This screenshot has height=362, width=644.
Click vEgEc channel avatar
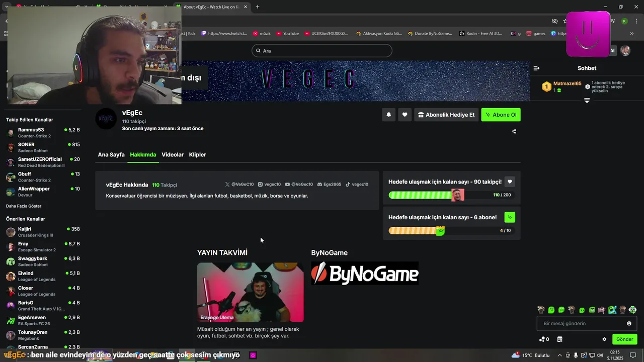106,119
